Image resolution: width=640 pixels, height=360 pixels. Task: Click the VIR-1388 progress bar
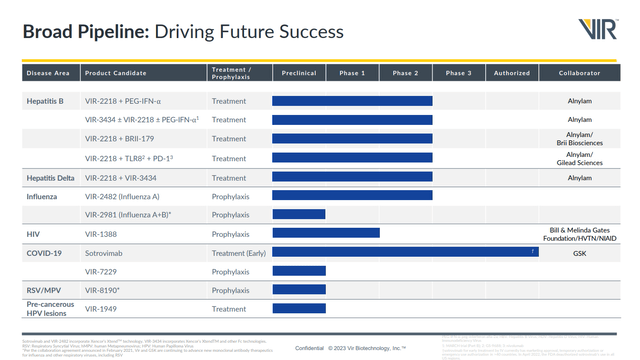pyautogui.click(x=326, y=233)
